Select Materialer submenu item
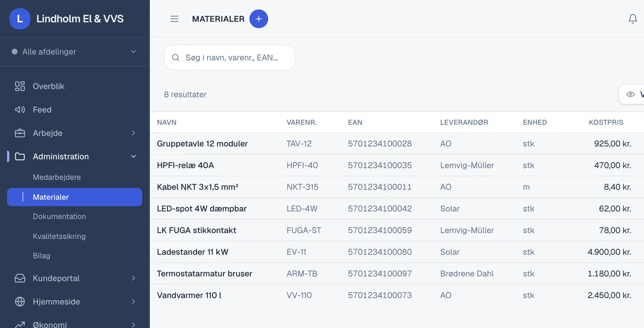The width and height of the screenshot is (644, 328). click(74, 197)
